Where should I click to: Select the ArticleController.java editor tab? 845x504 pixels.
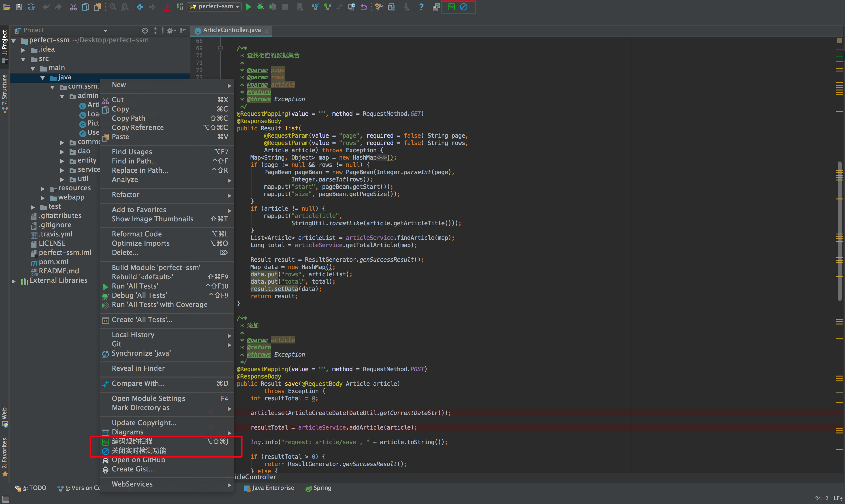(232, 30)
